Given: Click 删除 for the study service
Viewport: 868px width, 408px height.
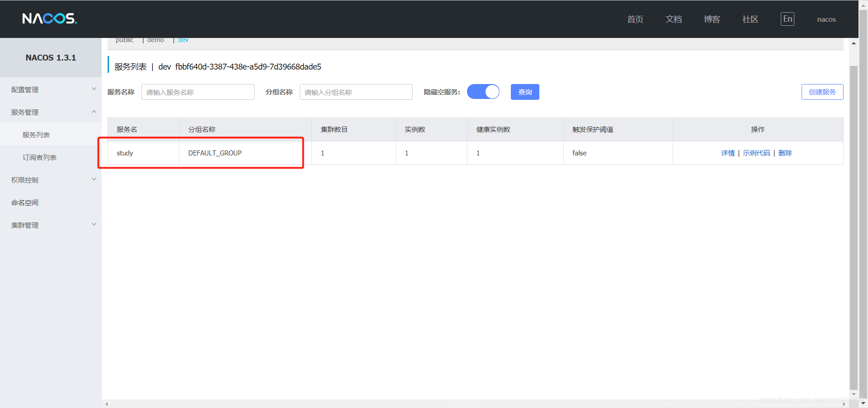Looking at the screenshot, I should [x=785, y=153].
